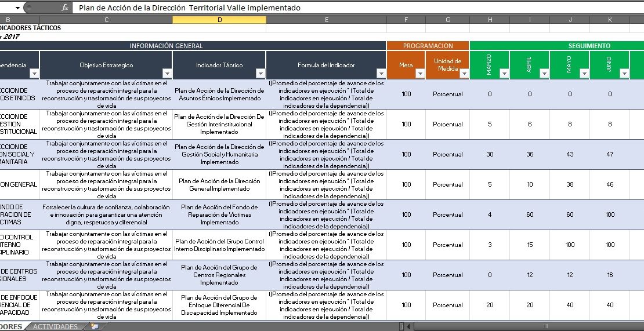
Task: Open the MARZO column filter dropdown
Action: click(504, 74)
